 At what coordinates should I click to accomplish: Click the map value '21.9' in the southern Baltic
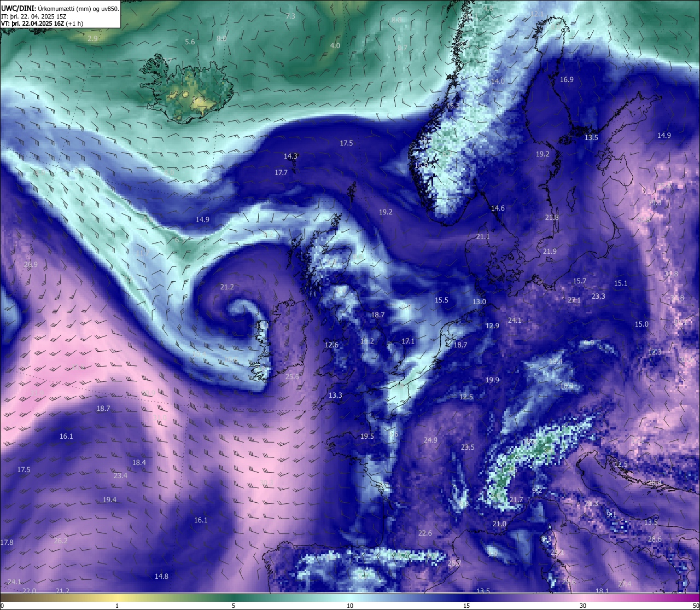click(x=550, y=251)
